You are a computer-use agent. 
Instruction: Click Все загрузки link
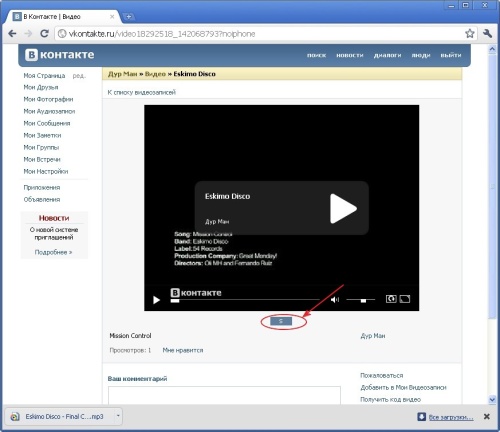(451, 417)
